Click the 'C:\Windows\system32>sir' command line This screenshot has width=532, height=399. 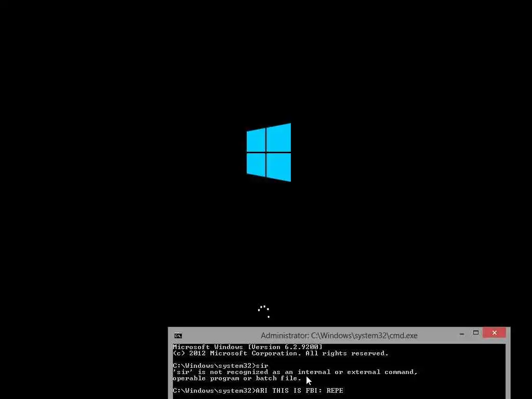click(220, 366)
